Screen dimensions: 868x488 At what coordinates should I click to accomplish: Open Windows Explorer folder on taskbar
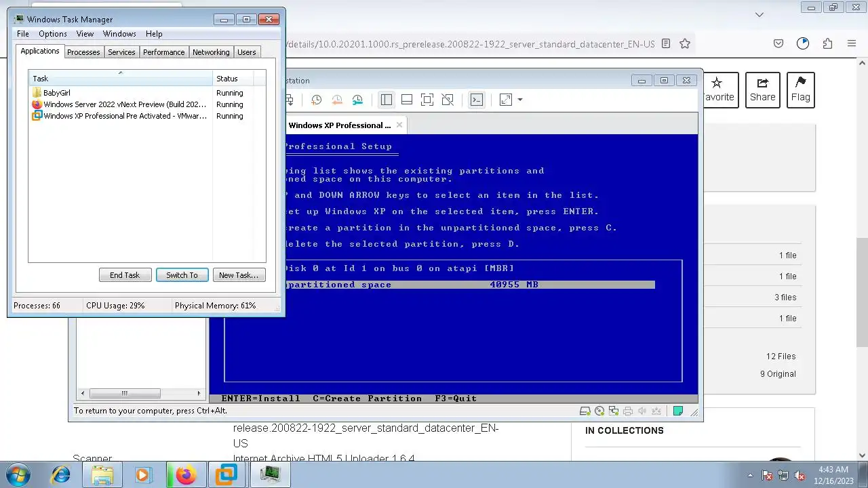pyautogui.click(x=102, y=474)
